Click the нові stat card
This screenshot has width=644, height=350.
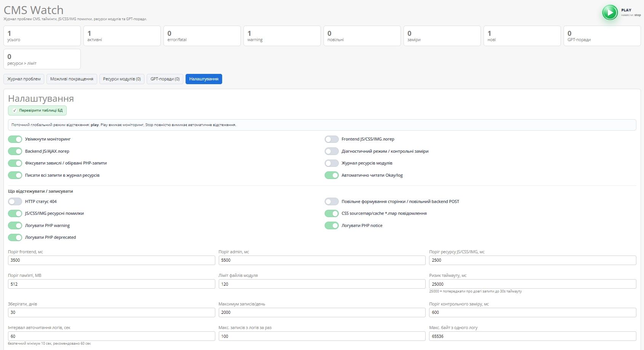point(522,36)
